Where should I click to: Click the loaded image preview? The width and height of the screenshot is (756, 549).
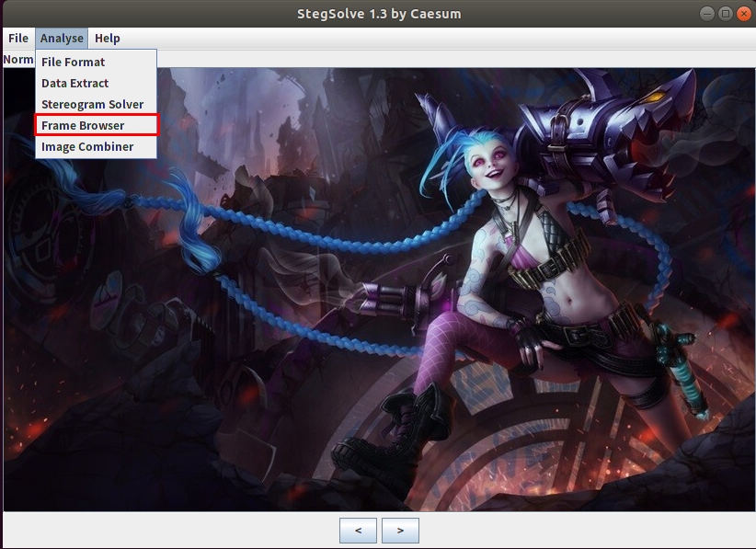click(x=379, y=289)
